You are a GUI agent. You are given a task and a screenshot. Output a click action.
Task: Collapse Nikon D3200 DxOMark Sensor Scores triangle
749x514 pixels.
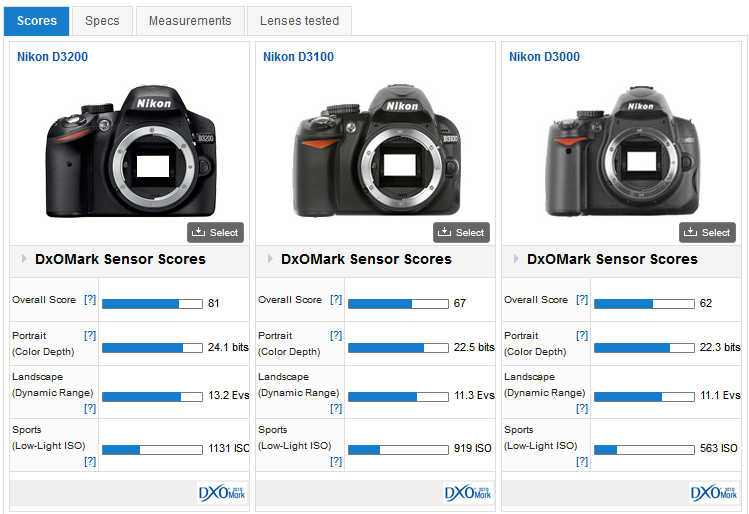24,259
